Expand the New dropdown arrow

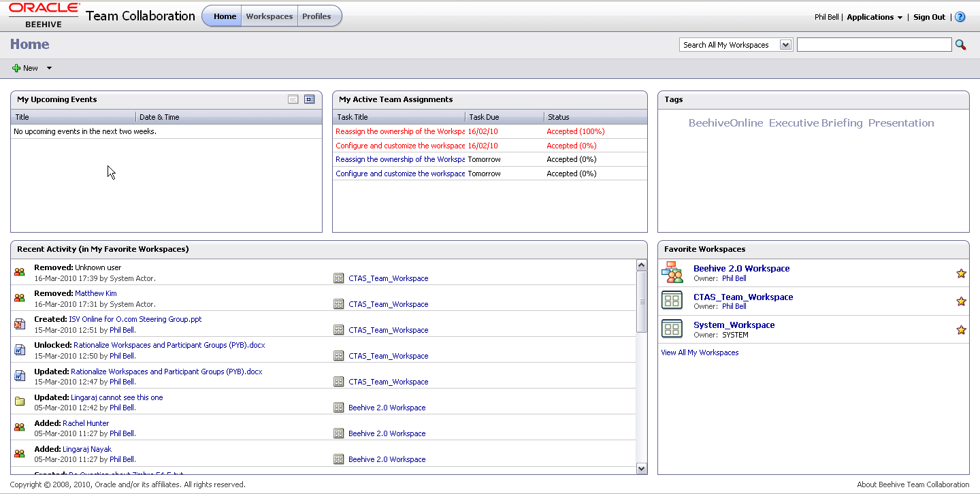(x=49, y=68)
